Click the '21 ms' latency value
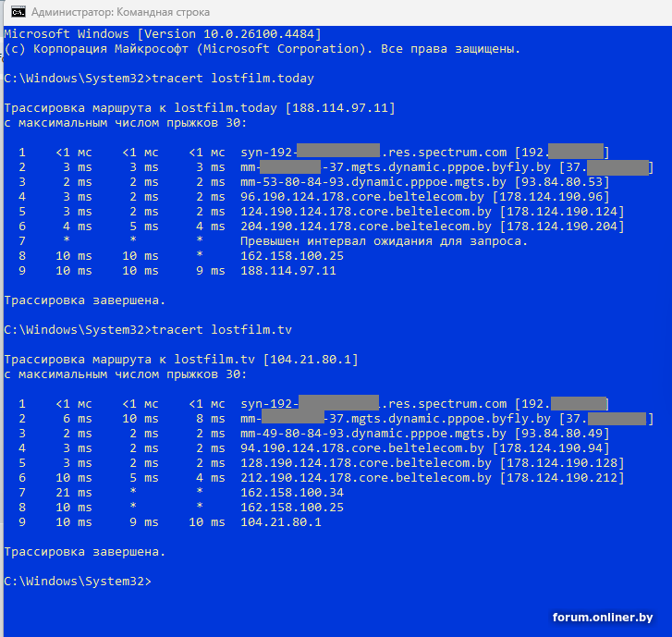The height and width of the screenshot is (637, 672). click(74, 493)
